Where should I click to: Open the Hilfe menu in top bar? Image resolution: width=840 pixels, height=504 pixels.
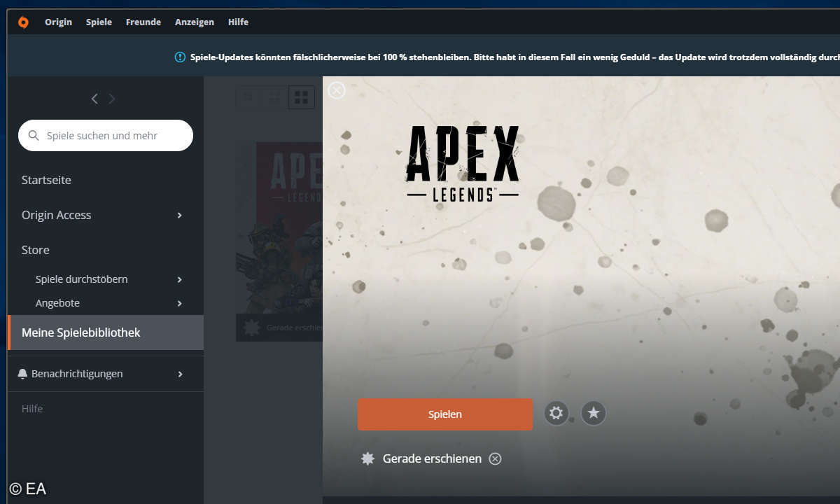(238, 22)
